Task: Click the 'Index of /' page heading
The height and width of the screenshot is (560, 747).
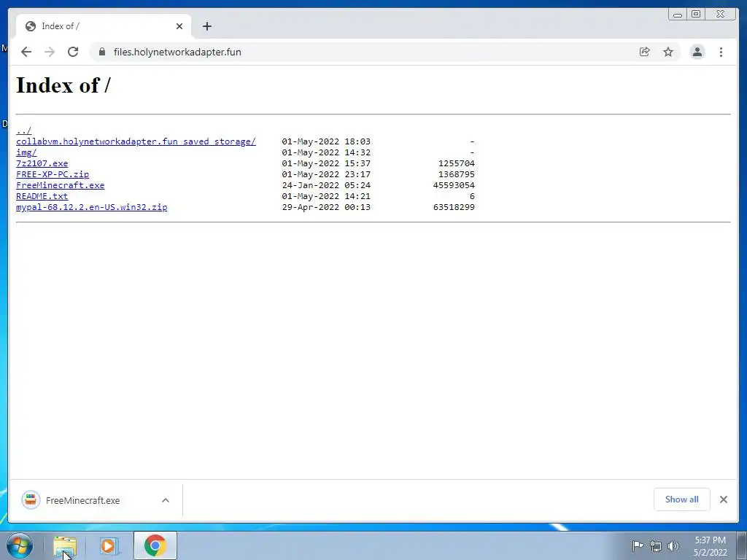Action: [x=63, y=86]
